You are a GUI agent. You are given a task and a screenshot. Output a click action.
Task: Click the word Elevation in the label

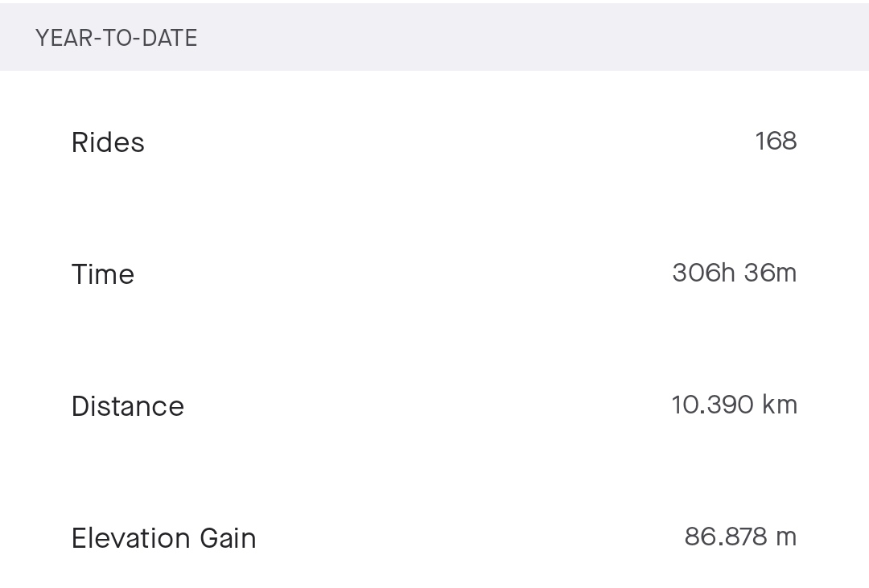coord(119,539)
